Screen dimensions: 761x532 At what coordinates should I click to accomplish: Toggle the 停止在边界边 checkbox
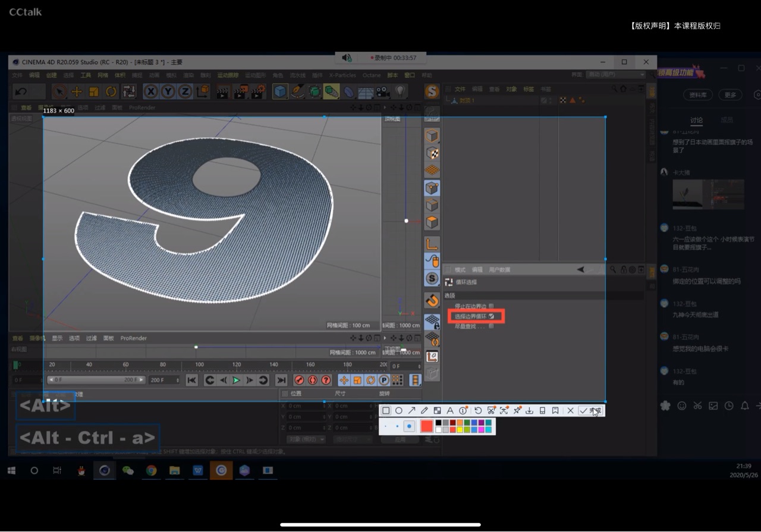491,306
